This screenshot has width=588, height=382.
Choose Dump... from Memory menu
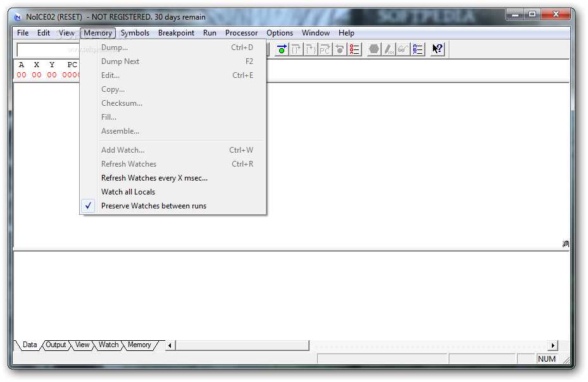pyautogui.click(x=173, y=48)
